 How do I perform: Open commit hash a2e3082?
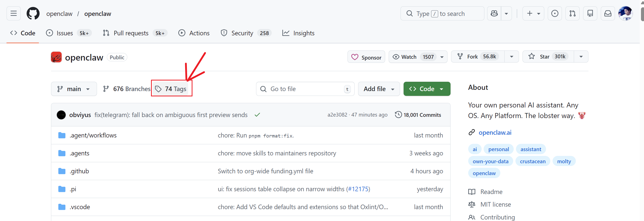pos(337,115)
